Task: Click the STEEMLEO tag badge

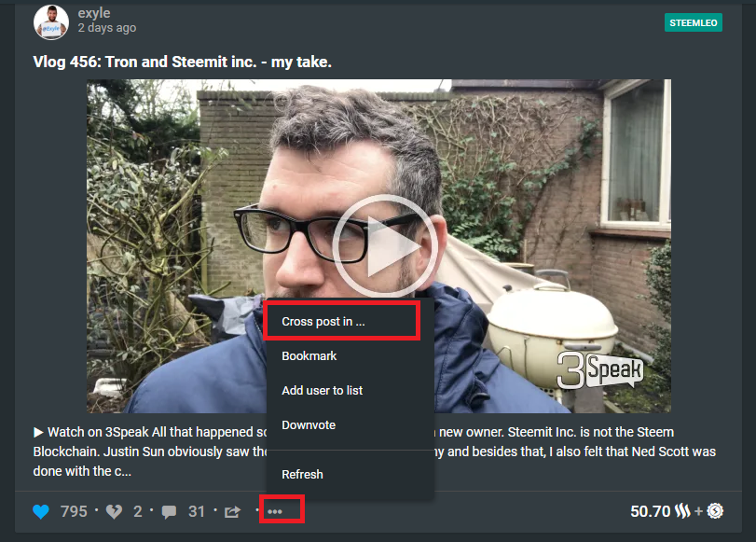Action: (x=693, y=22)
